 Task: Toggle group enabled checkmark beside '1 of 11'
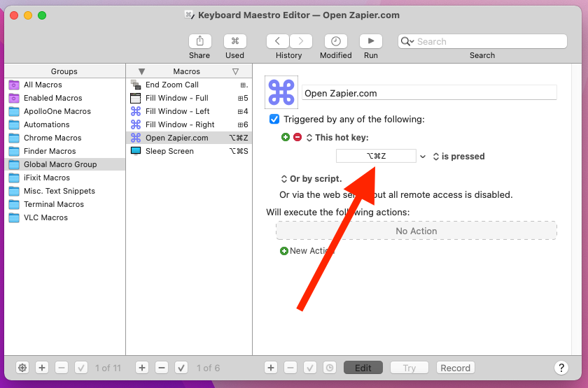[81, 368]
